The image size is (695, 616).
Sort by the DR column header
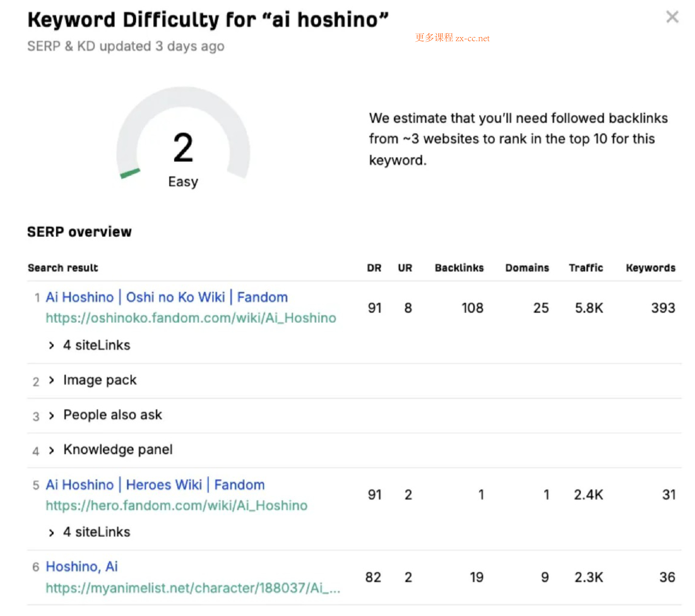click(x=374, y=268)
